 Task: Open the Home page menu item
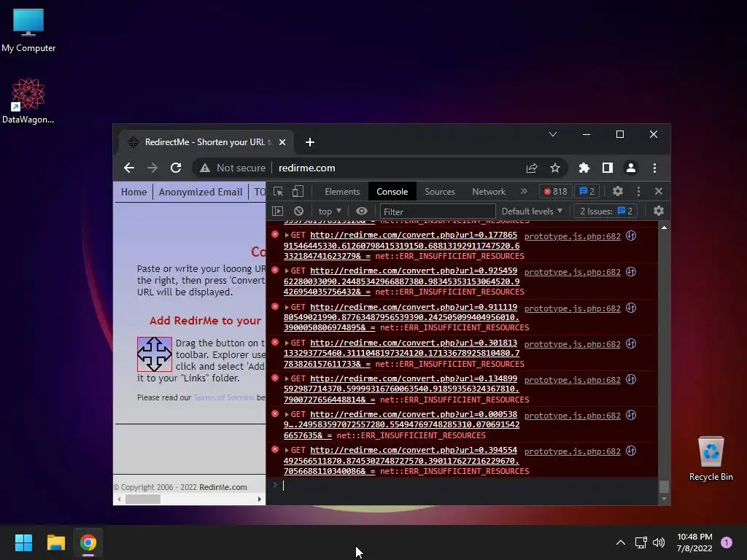click(x=134, y=192)
